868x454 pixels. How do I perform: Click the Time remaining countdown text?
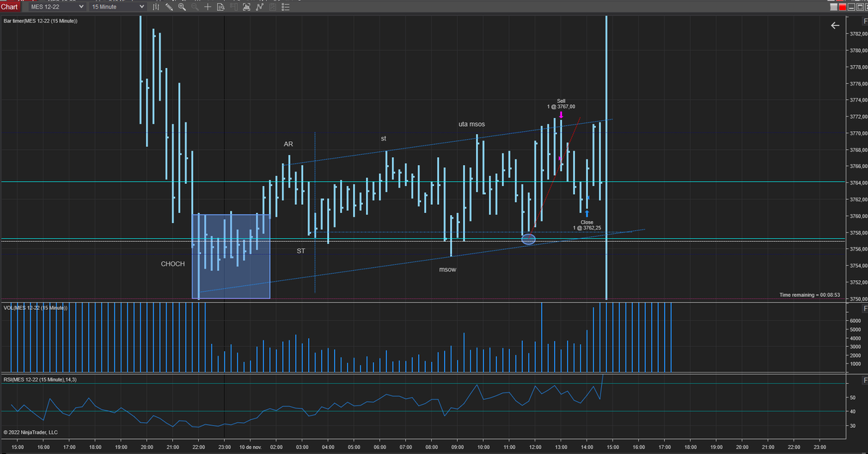(810, 295)
